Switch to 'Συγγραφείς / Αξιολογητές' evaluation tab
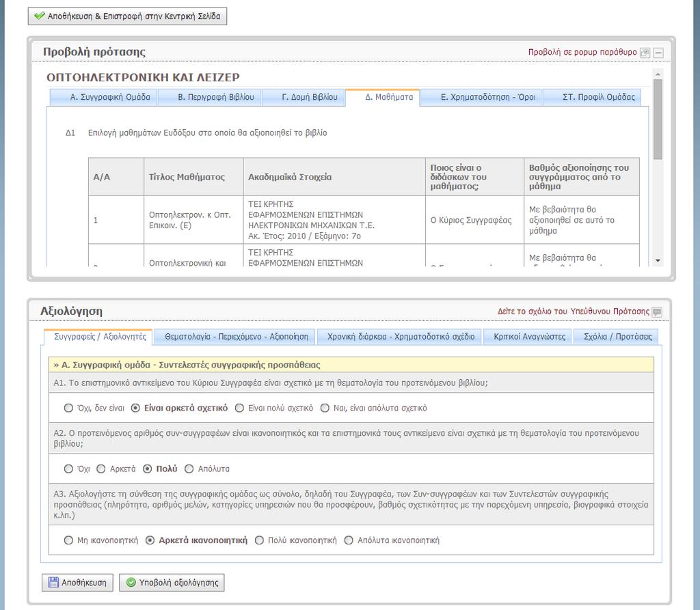The image size is (700, 610). pyautogui.click(x=98, y=337)
